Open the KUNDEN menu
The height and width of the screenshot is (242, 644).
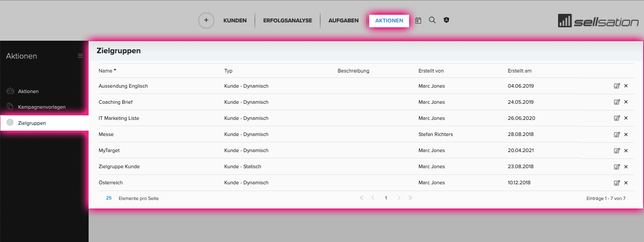point(235,21)
